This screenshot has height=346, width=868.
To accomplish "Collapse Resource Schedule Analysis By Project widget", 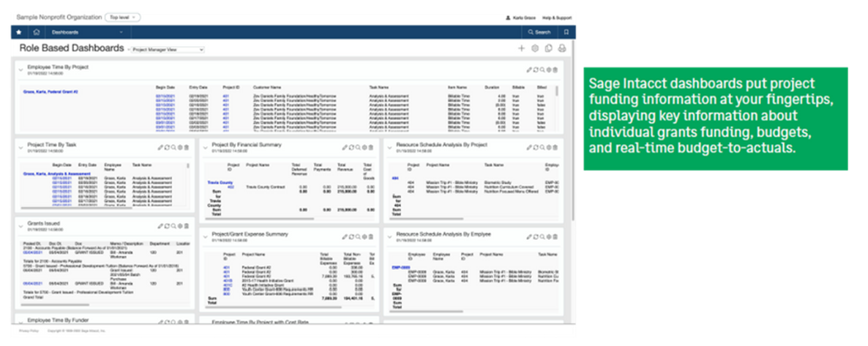I will pos(389,147).
